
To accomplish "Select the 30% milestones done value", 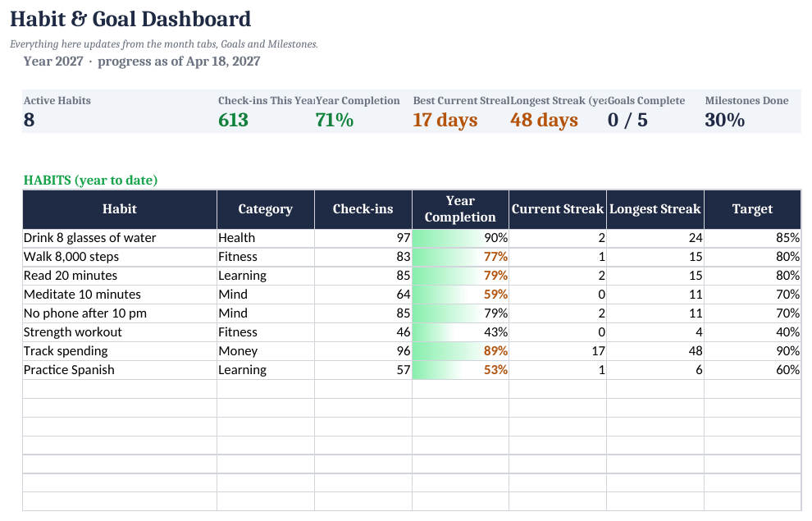I will [724, 120].
